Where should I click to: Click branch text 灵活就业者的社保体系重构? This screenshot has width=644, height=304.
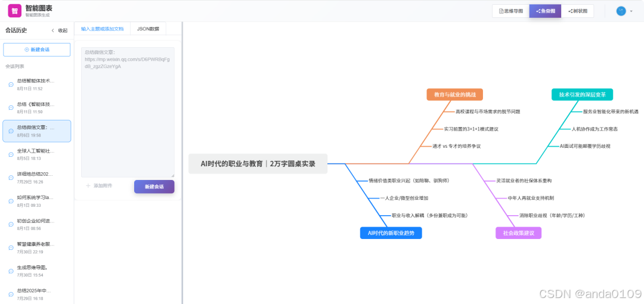[524, 181]
